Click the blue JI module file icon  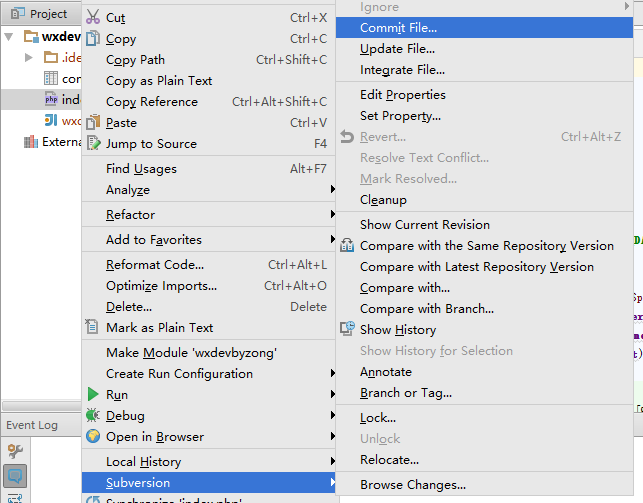click(x=51, y=120)
